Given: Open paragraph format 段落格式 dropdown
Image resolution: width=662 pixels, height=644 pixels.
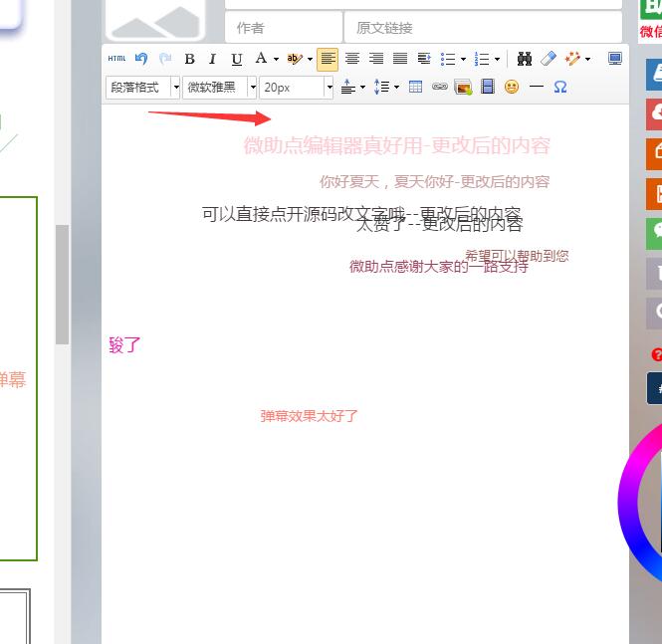Looking at the screenshot, I should pos(143,88).
